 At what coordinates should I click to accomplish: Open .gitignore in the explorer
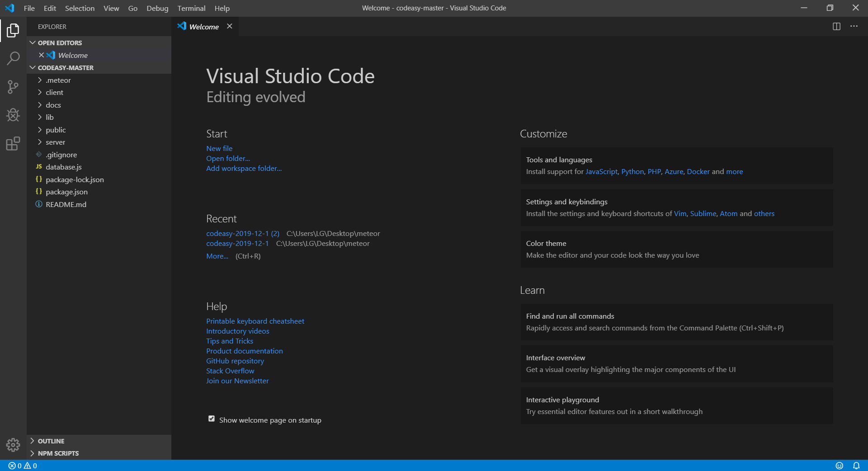tap(99, 155)
